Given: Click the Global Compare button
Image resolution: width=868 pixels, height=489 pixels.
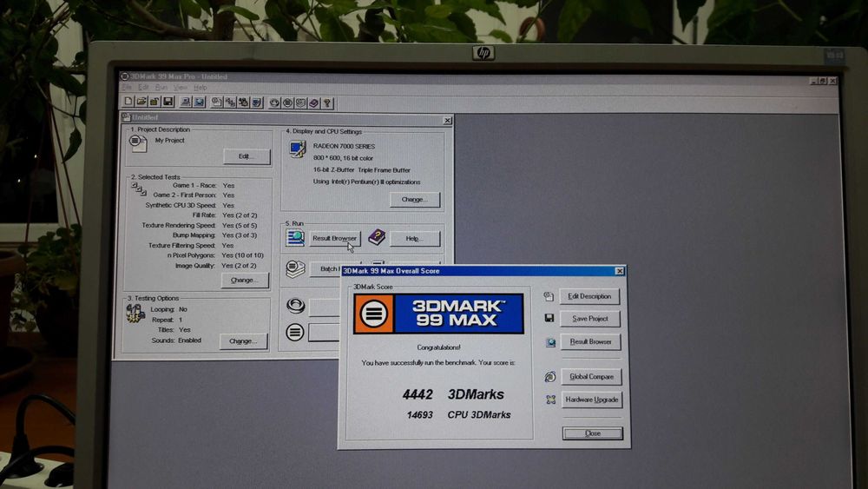Looking at the screenshot, I should point(592,377).
